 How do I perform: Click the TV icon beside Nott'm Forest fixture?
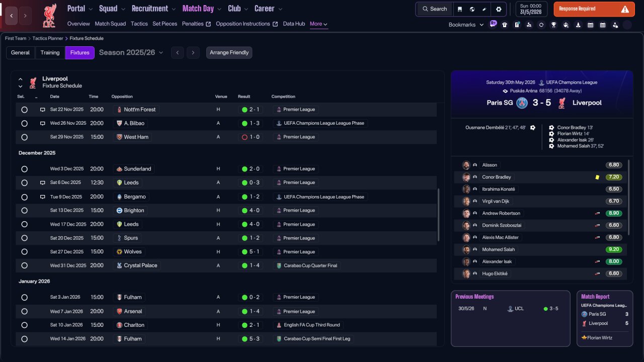[43, 110]
